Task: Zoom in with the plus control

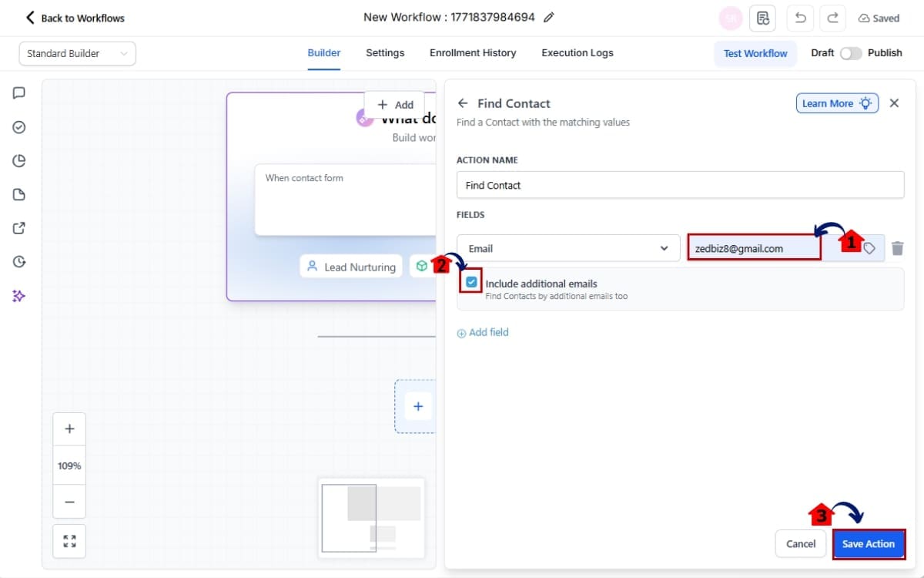Action: coord(69,429)
